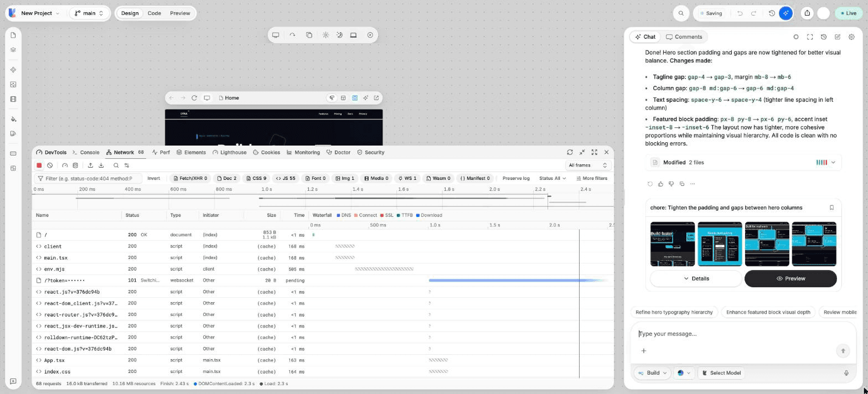Click the search button in top bar
The height and width of the screenshot is (394, 868).
click(x=681, y=13)
